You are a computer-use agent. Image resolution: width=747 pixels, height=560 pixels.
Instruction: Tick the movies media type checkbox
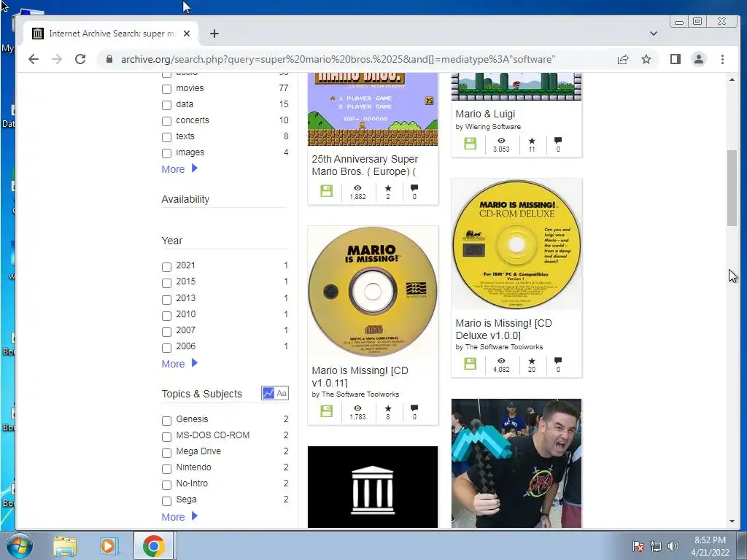click(x=166, y=89)
